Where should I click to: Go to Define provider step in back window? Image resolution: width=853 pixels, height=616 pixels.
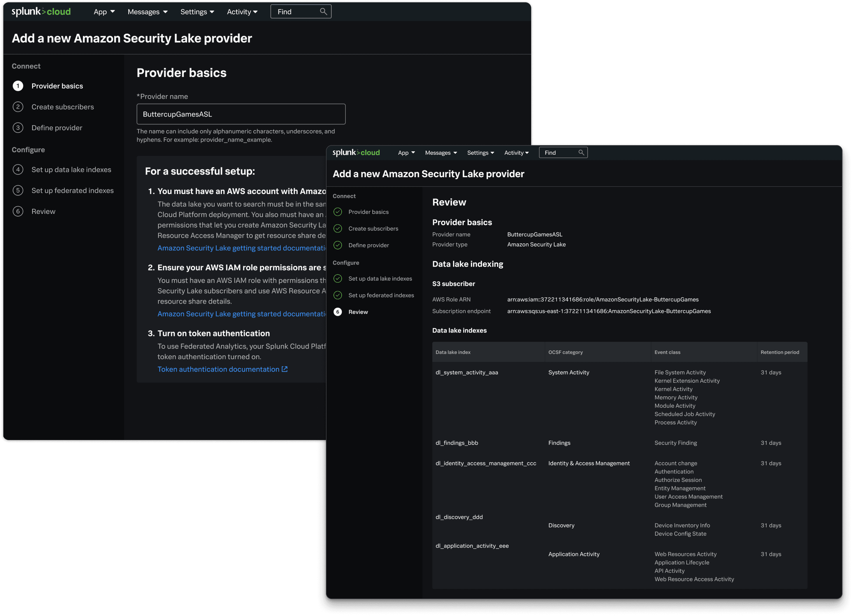point(57,128)
